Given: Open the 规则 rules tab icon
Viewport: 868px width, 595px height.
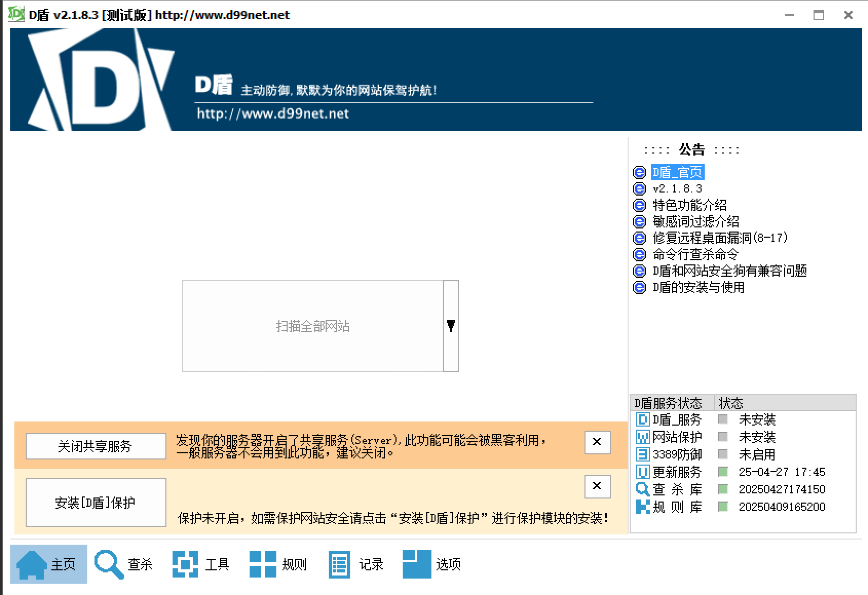Looking at the screenshot, I should (x=263, y=564).
